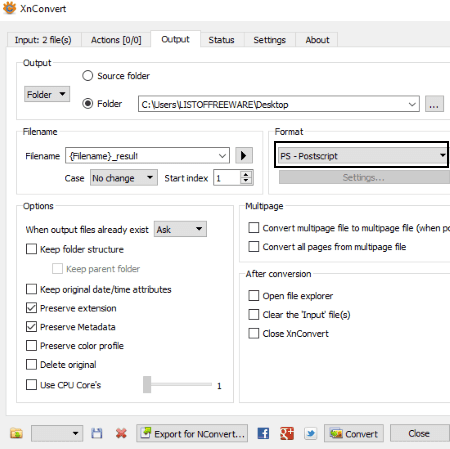
Task: Share on Twitter icon
Action: 310,433
